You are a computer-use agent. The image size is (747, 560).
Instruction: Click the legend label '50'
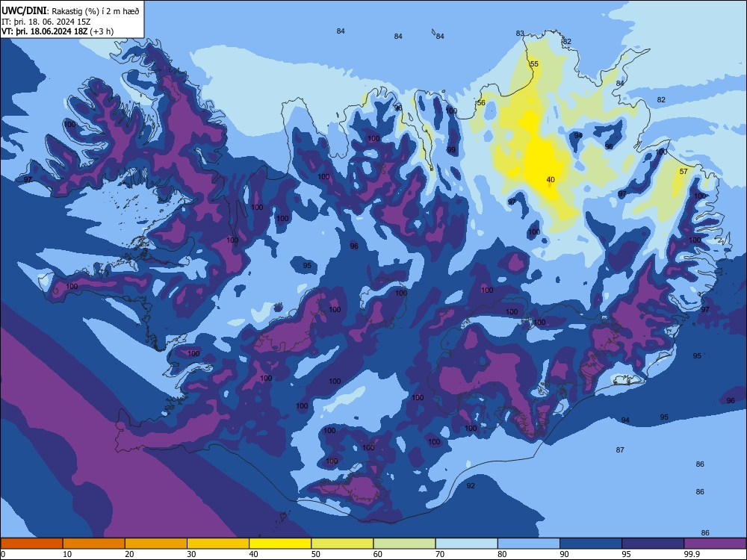coord(316,554)
